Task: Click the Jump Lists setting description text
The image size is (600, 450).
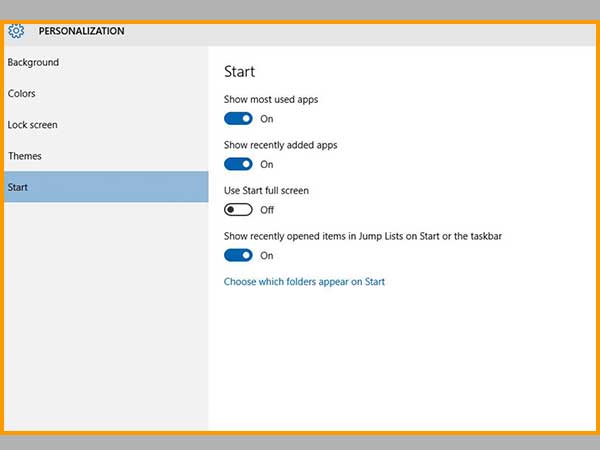Action: (x=363, y=236)
